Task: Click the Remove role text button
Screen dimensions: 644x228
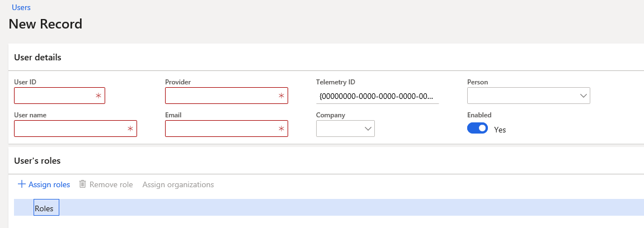Action: 111,184
